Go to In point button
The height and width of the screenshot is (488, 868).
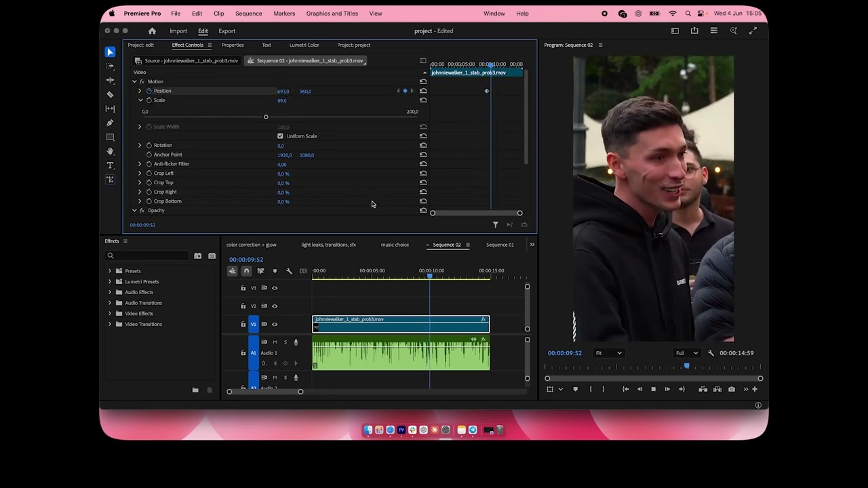coord(625,389)
